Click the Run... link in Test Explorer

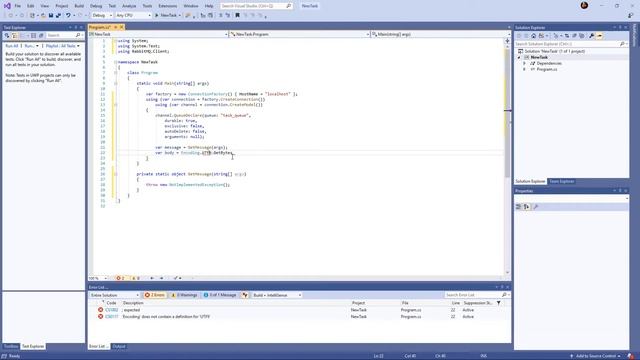29,46
